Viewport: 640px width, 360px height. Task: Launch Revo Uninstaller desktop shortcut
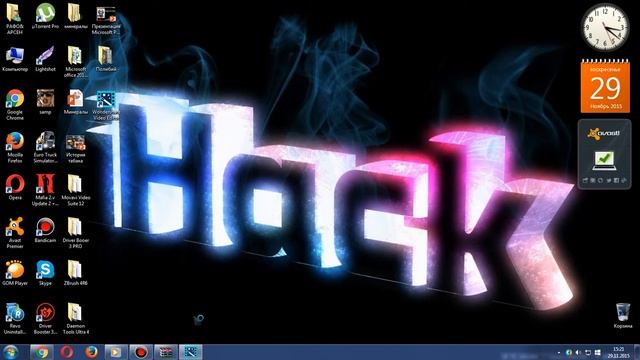coord(15,319)
